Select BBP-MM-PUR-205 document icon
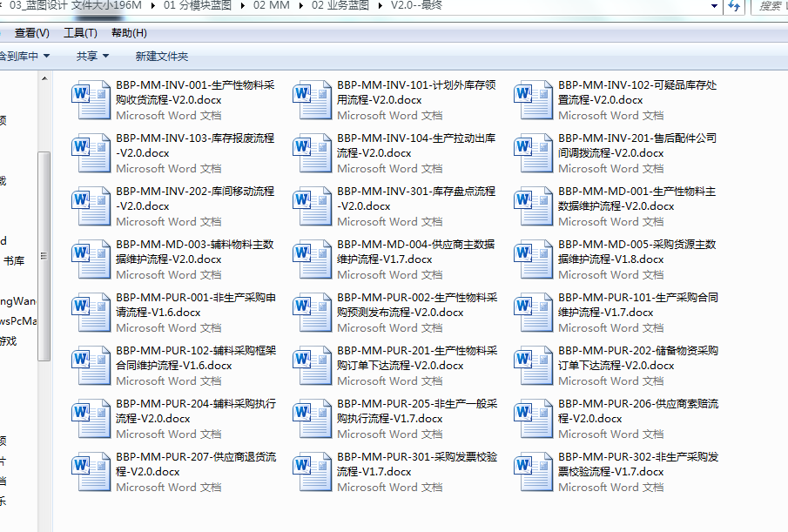The width and height of the screenshot is (788, 532). tap(313, 419)
